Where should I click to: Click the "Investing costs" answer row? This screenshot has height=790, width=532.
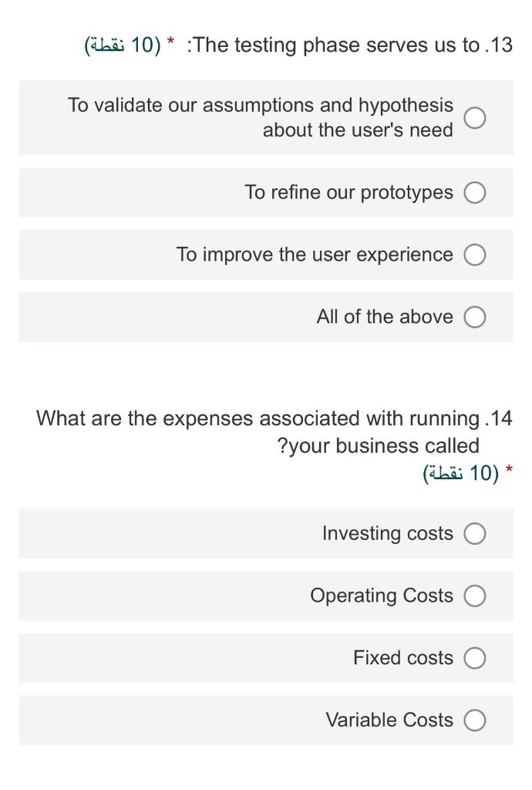point(387,533)
